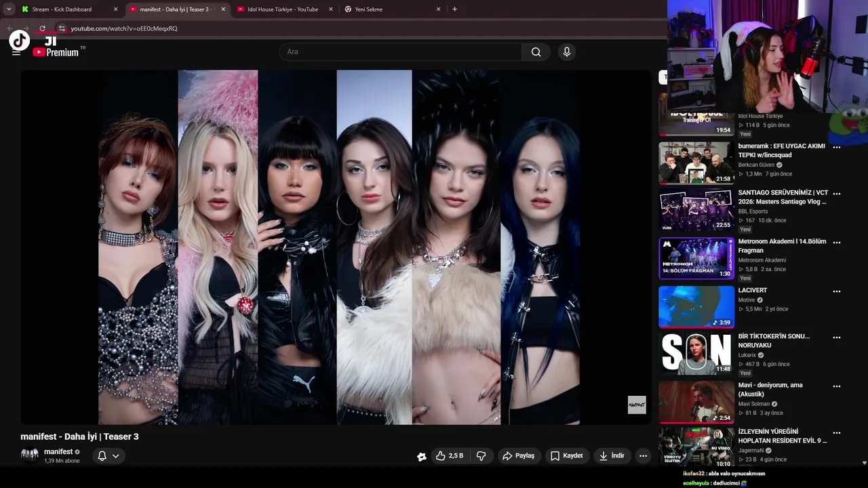
Task: Open the LACİVERT video thumbnail
Action: coord(696,307)
